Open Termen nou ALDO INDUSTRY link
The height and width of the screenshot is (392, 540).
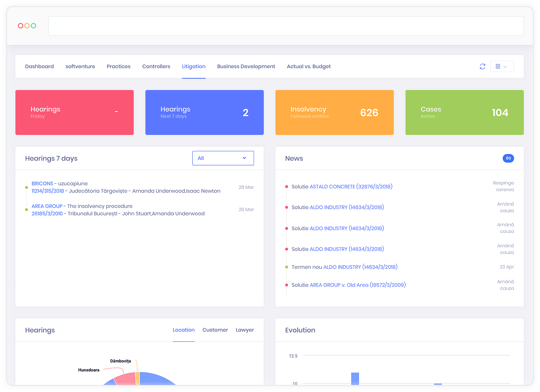[x=360, y=267]
